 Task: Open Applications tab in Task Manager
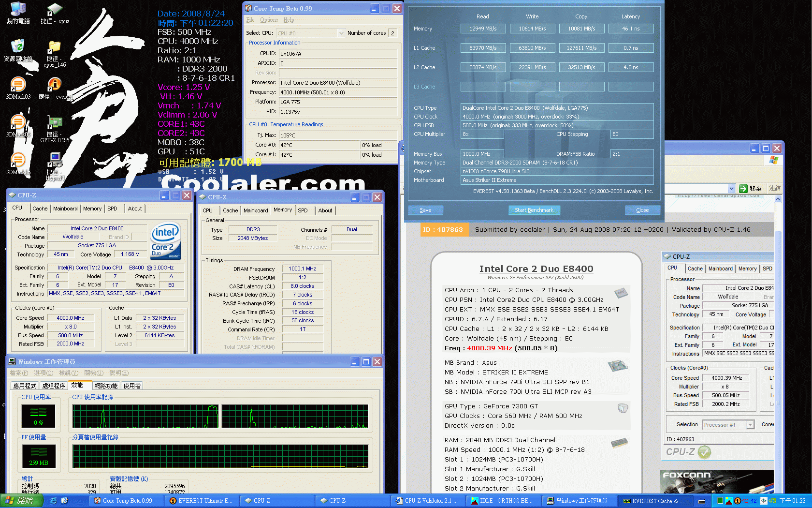[25, 386]
